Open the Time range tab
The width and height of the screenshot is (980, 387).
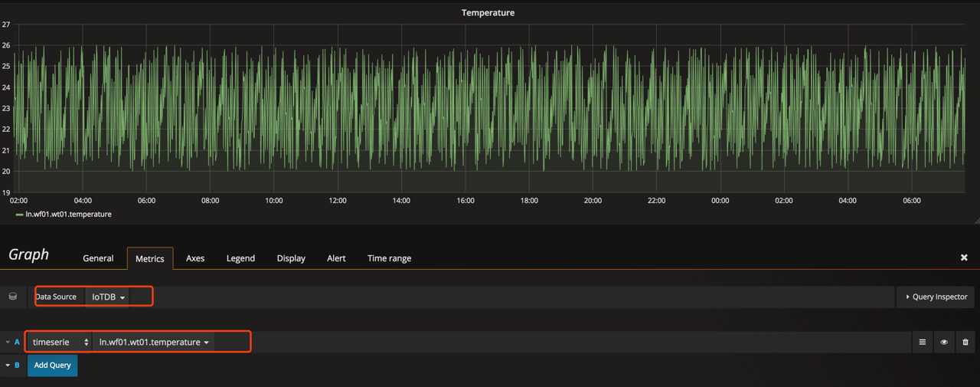(x=389, y=258)
